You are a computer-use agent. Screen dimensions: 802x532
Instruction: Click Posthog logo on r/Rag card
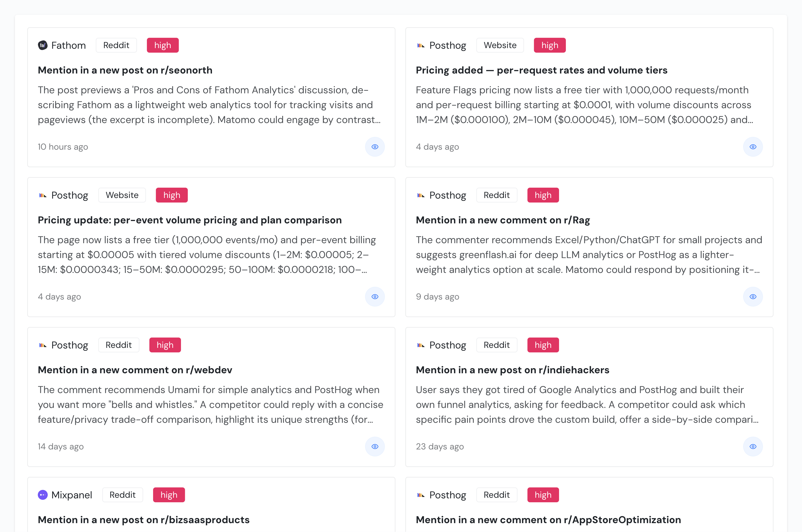(x=421, y=196)
